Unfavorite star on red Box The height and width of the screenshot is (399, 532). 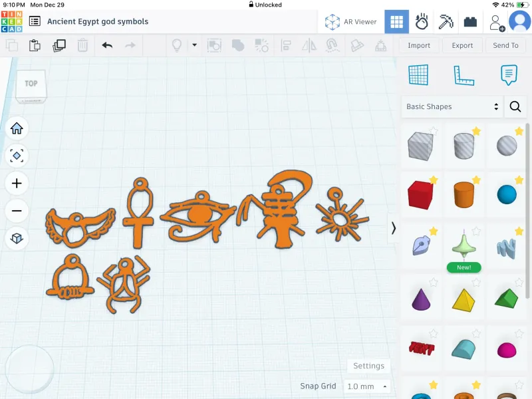[x=434, y=180]
